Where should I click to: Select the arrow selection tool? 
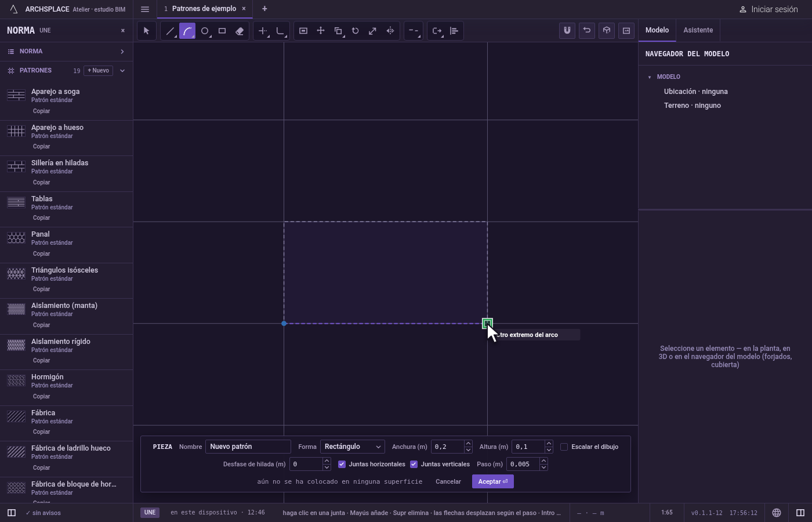pos(146,31)
